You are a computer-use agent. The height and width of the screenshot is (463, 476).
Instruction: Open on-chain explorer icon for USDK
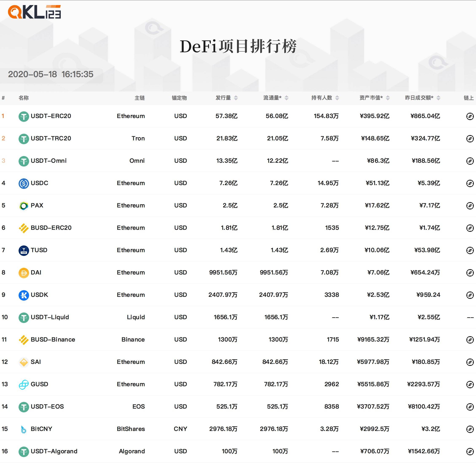coord(470,295)
